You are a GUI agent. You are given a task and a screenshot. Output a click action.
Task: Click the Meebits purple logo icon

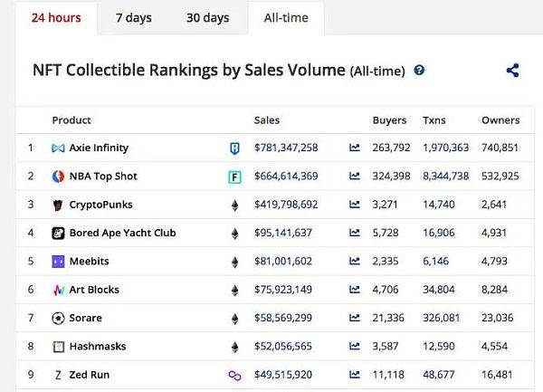58,262
